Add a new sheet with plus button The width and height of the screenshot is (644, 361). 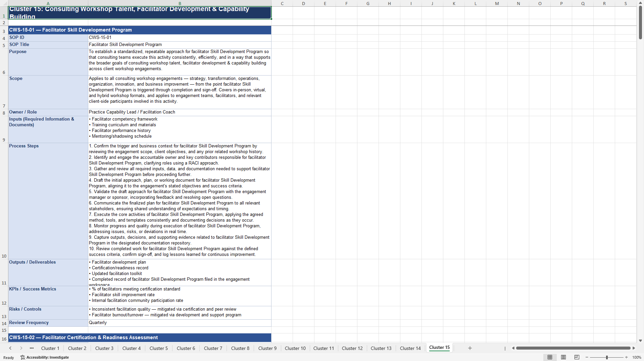470,348
